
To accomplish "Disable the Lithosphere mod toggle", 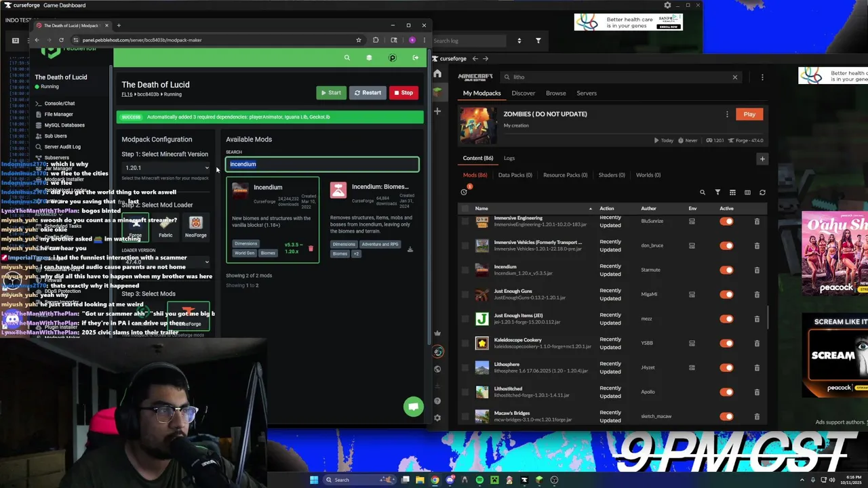I will [x=726, y=368].
